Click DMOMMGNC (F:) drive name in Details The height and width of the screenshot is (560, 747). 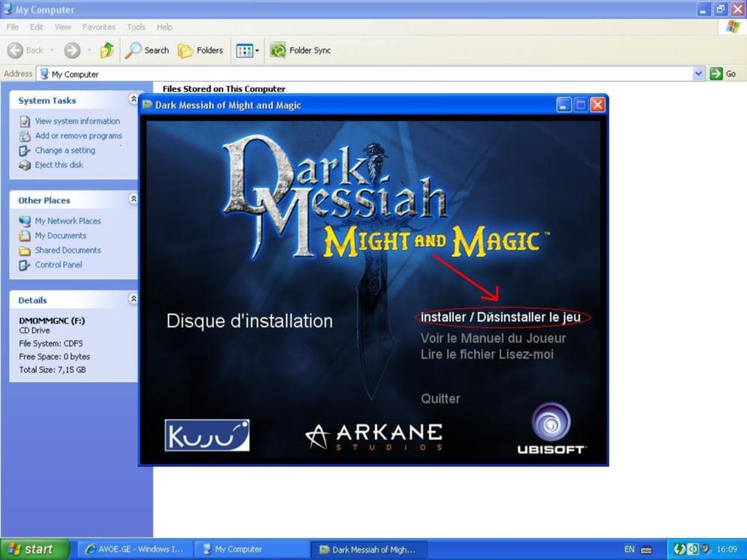[x=52, y=320]
